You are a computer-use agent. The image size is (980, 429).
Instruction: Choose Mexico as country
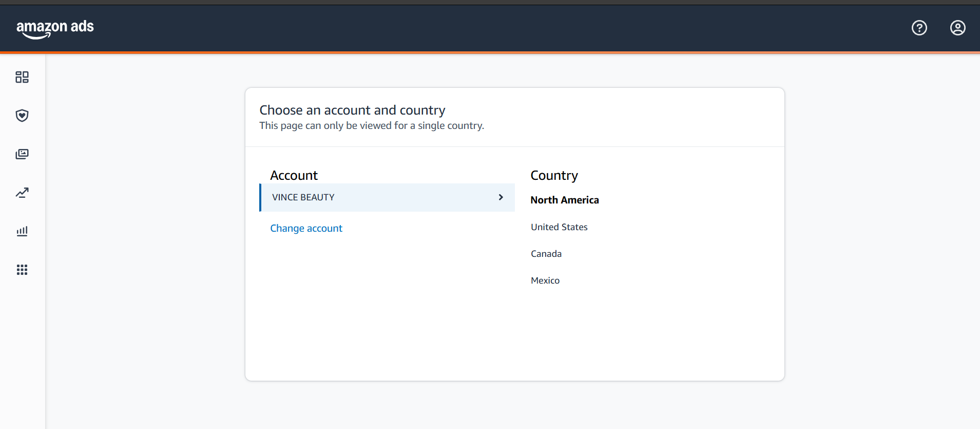click(x=545, y=281)
